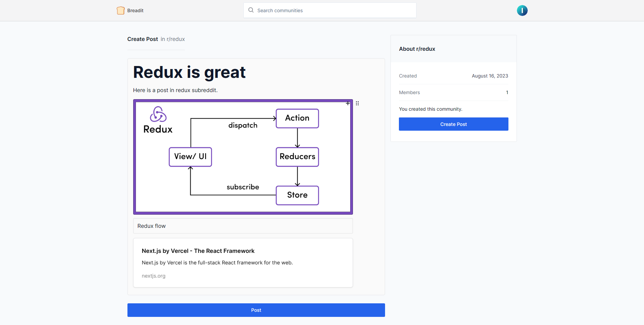The height and width of the screenshot is (325, 644).
Task: Open the user avatar menu
Action: pos(522,10)
